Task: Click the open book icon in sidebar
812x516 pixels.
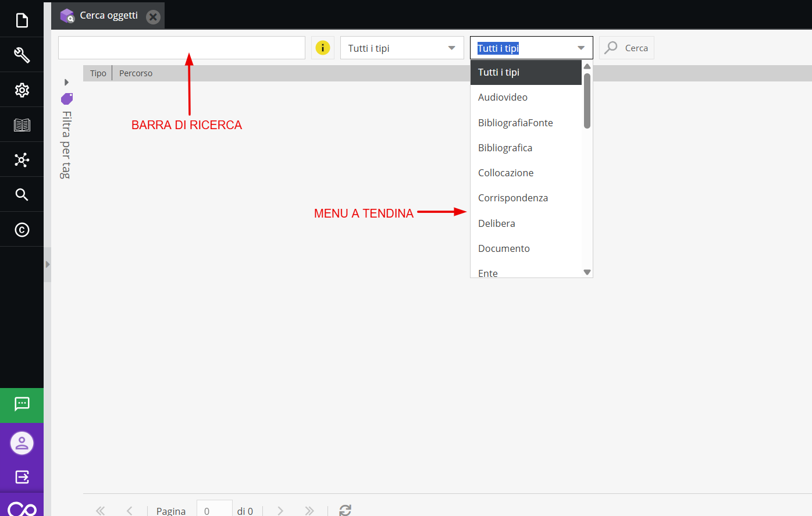Action: (x=22, y=125)
